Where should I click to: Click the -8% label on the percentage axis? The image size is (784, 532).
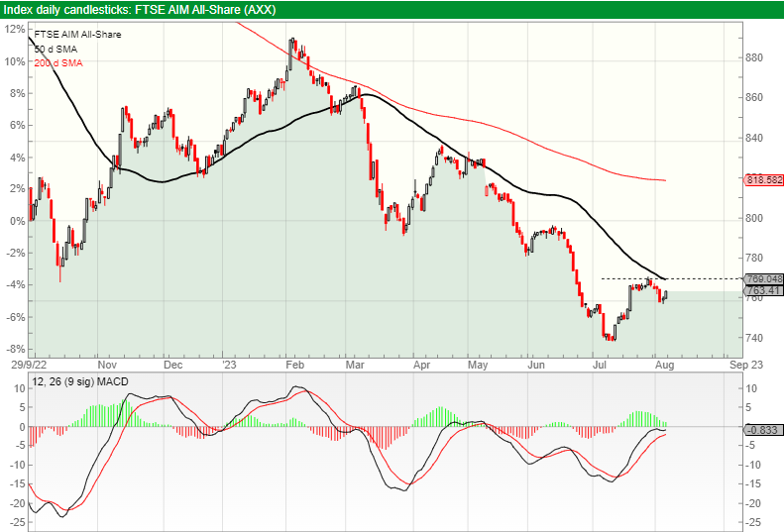click(x=15, y=349)
